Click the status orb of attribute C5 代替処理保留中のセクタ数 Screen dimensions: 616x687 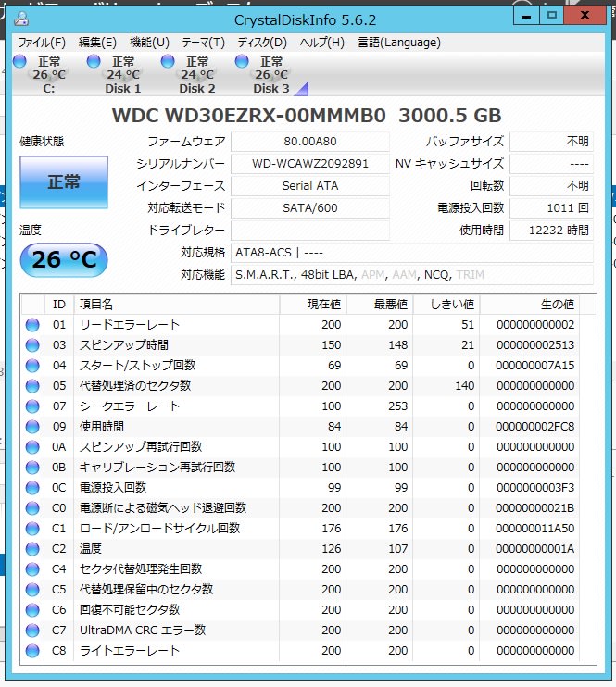click(x=32, y=590)
